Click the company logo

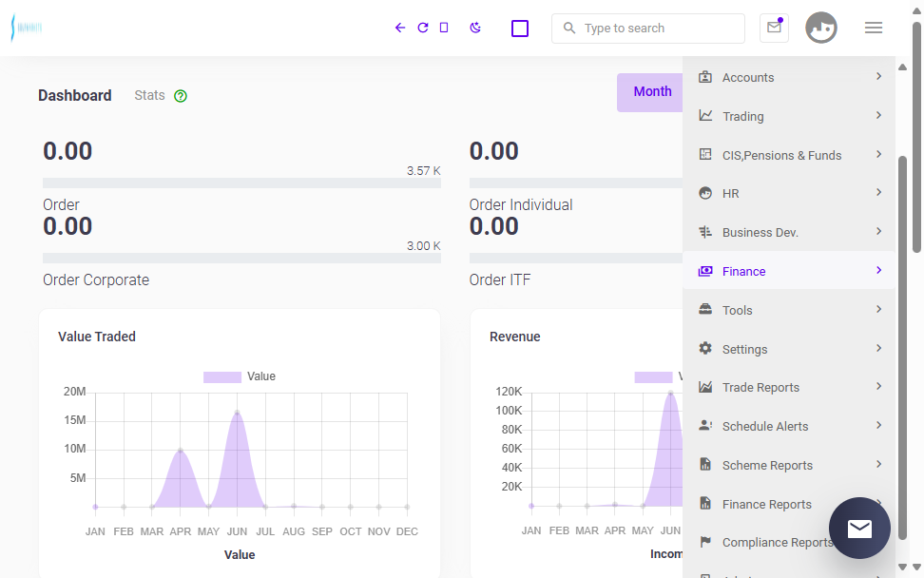27,28
